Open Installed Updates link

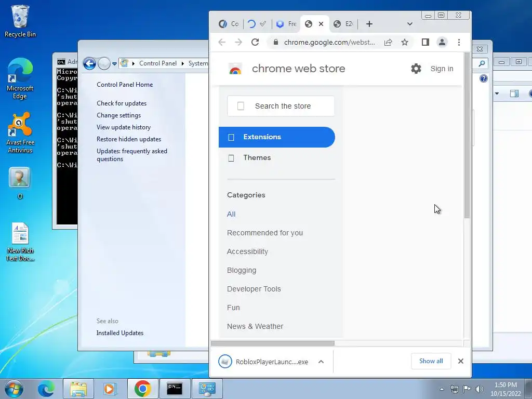(120, 333)
